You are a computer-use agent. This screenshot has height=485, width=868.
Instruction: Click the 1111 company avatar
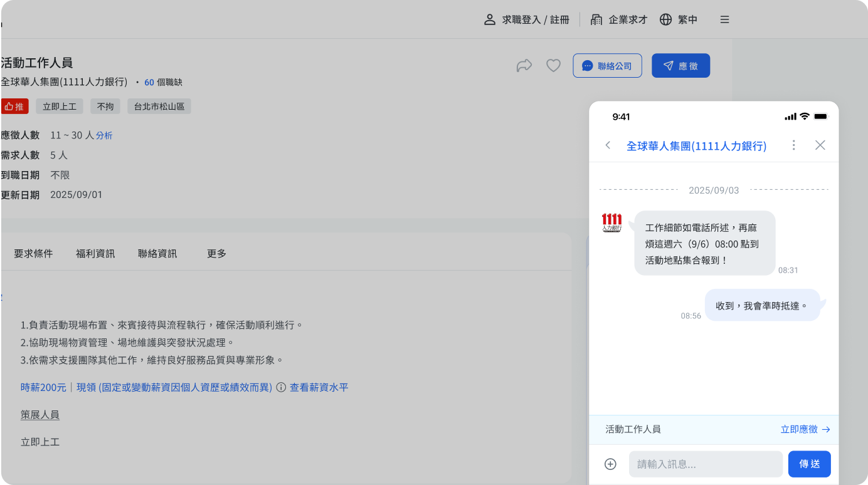tap(611, 222)
